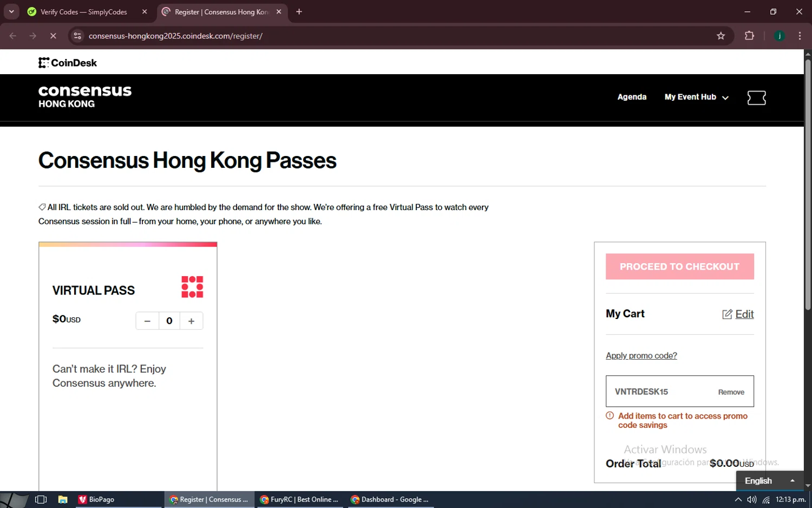Open File Explorer from taskbar
812x508 pixels.
(x=63, y=499)
